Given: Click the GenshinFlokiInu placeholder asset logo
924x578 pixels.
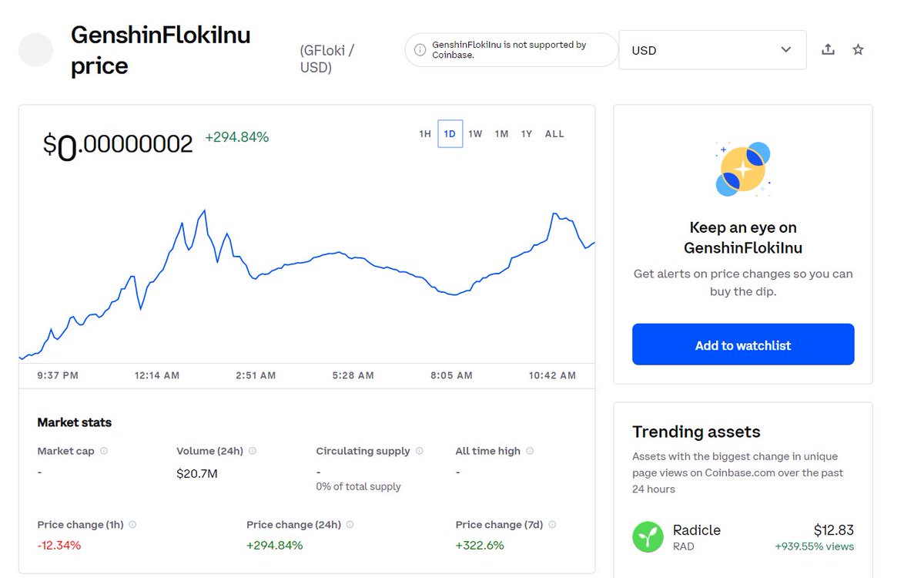Looking at the screenshot, I should point(35,49).
